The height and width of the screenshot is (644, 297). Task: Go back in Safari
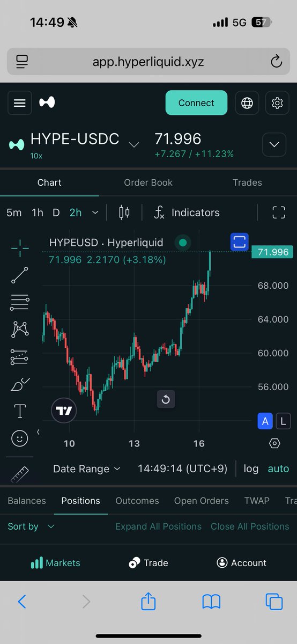click(x=21, y=602)
